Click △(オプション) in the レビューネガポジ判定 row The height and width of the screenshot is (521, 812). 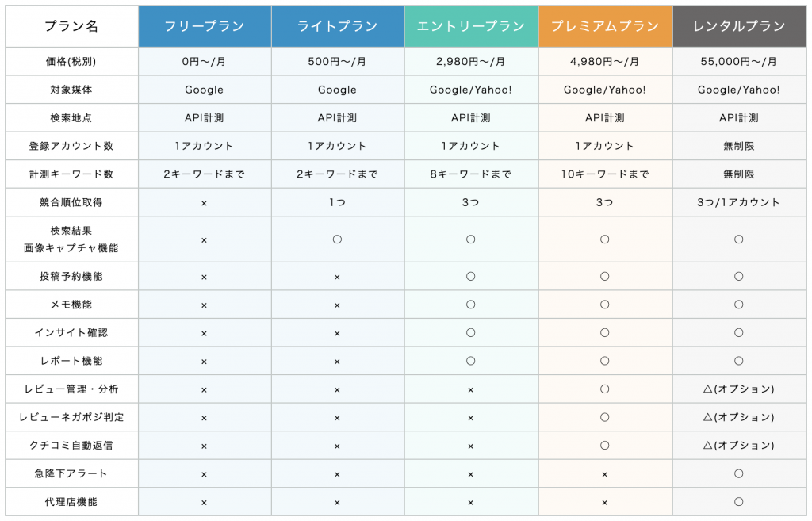point(738,417)
